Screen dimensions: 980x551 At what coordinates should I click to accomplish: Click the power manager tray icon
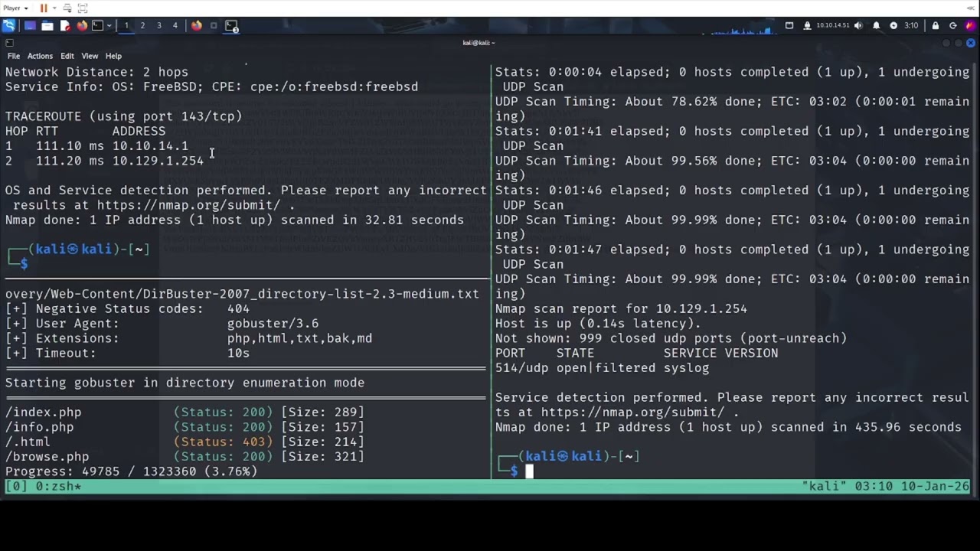[x=893, y=25]
